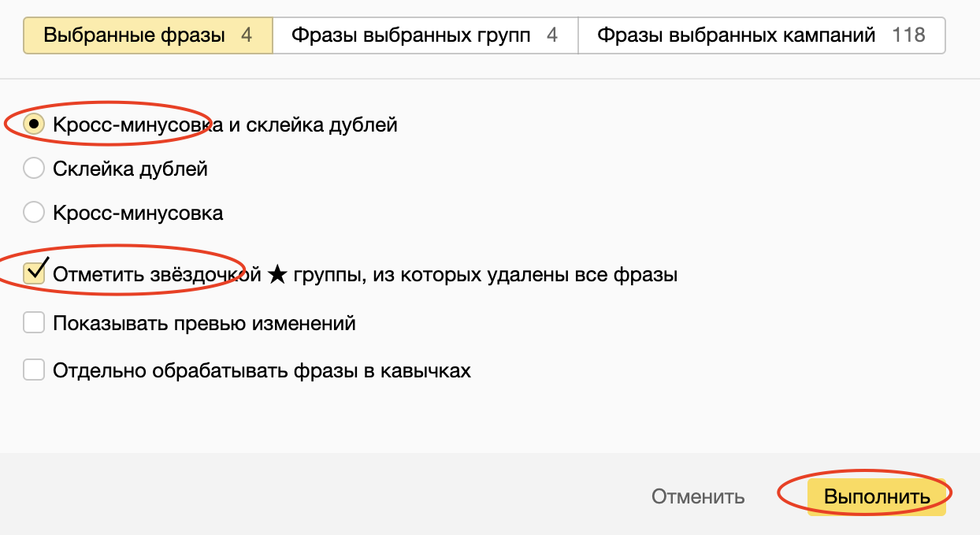Uncheck 'Отметить звёздочкой' groups checkbox

point(34,274)
